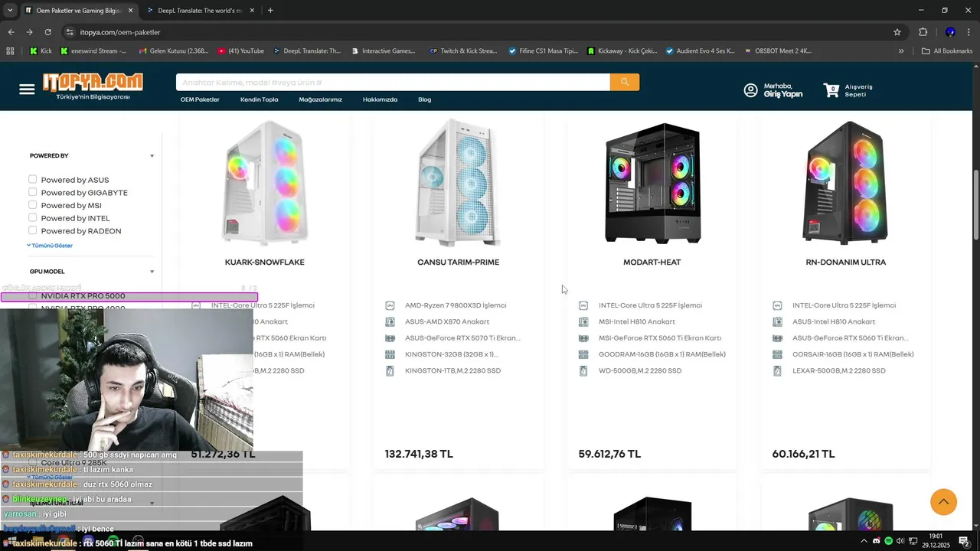Click the volume speaker tray icon
This screenshot has height=551, width=980.
click(x=900, y=541)
